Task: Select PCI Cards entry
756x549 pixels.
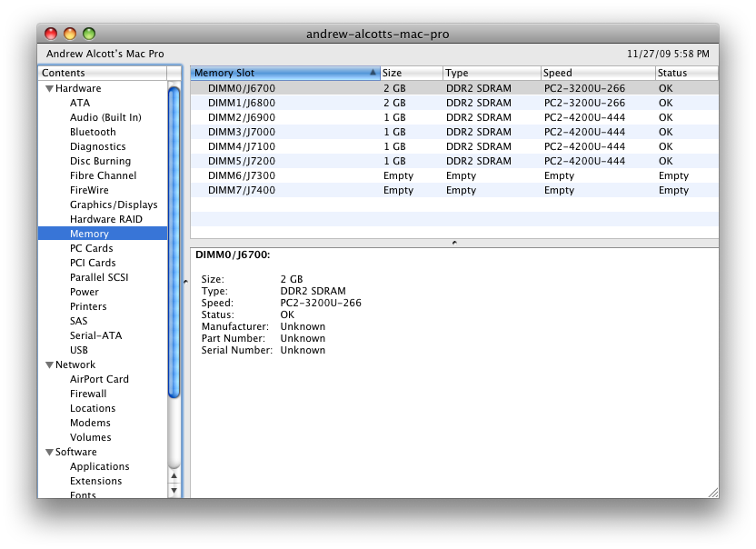Action: click(x=93, y=263)
